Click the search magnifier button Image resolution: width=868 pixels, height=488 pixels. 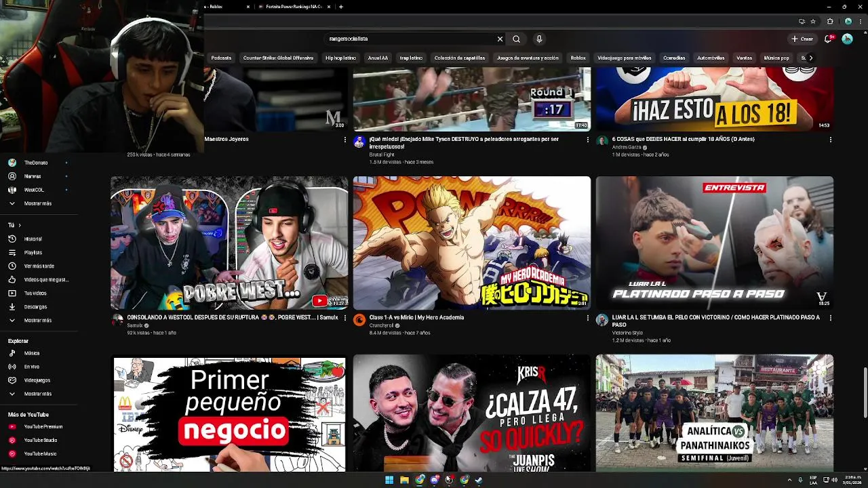click(x=516, y=39)
